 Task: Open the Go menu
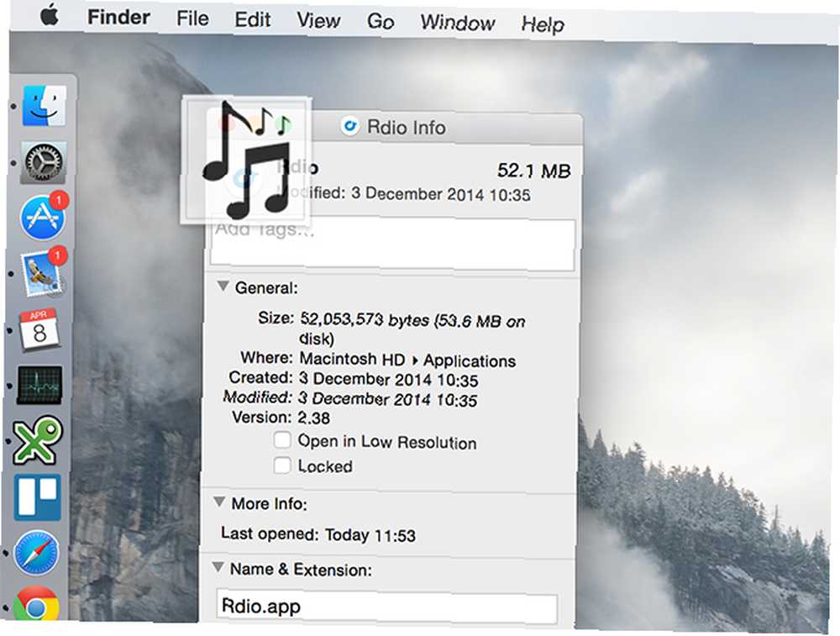tap(381, 22)
